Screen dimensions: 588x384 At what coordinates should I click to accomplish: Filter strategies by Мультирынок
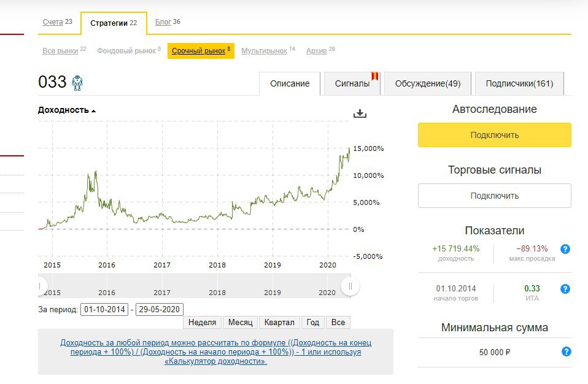(x=264, y=51)
